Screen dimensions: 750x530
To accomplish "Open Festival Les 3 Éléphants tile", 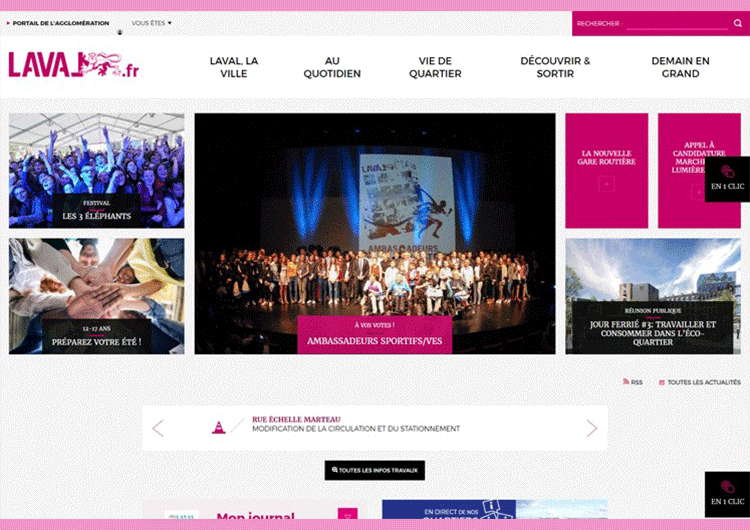I will pos(97,170).
